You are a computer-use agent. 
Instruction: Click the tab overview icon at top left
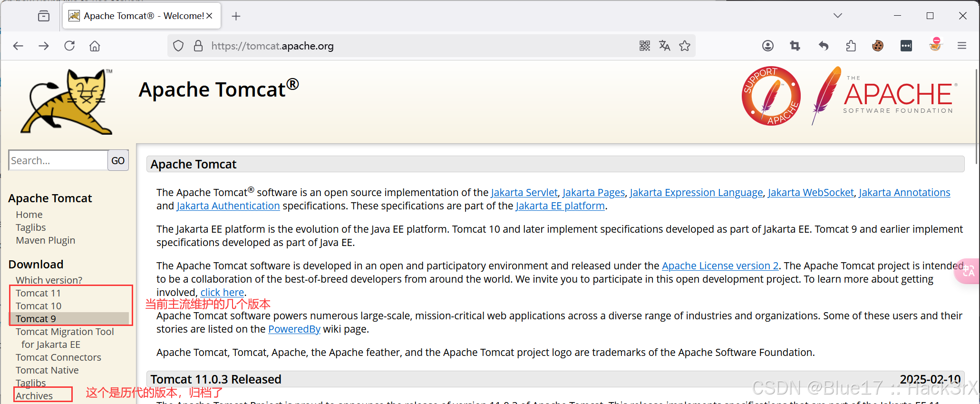(x=44, y=16)
